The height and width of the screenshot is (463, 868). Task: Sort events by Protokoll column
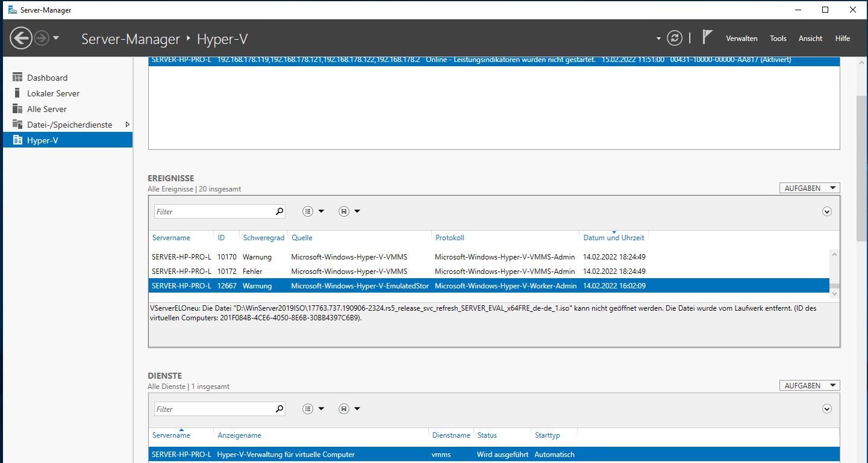[x=449, y=238]
